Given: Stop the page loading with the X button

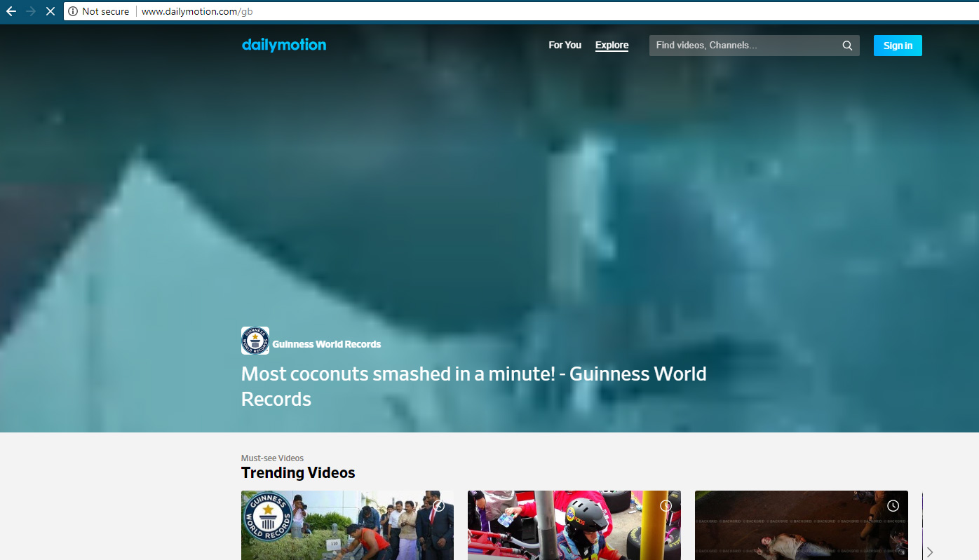Looking at the screenshot, I should click(x=50, y=11).
